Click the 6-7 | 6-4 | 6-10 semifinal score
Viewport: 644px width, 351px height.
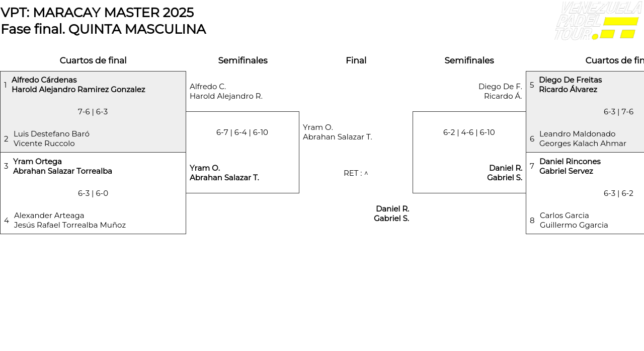(x=242, y=132)
